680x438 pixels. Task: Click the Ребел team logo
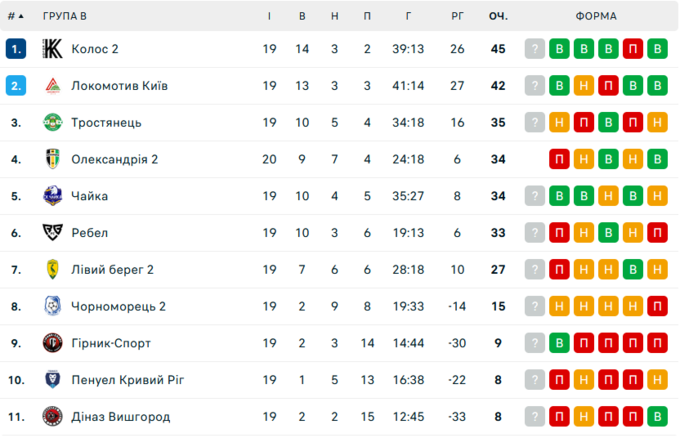pyautogui.click(x=53, y=233)
